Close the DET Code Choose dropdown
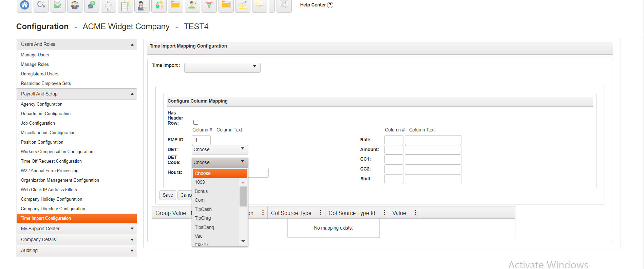Image resolution: width=644 pixels, height=269 pixels. coord(220,163)
